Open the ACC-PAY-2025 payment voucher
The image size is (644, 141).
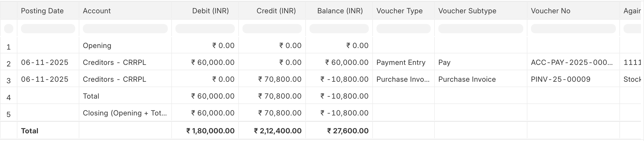(x=572, y=62)
